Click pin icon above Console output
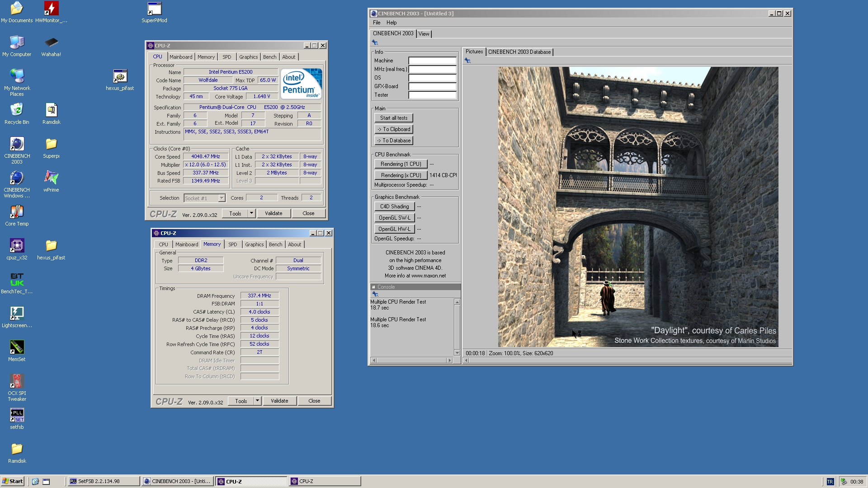The height and width of the screenshot is (488, 868). pos(375,294)
